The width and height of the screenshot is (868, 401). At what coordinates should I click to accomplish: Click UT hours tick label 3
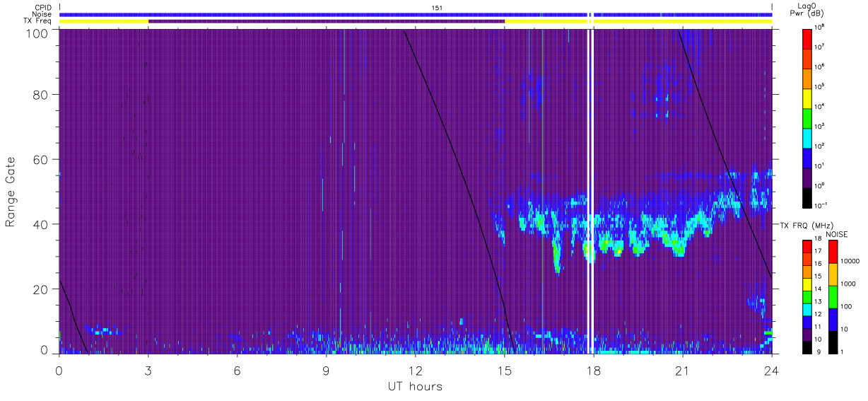(x=148, y=371)
